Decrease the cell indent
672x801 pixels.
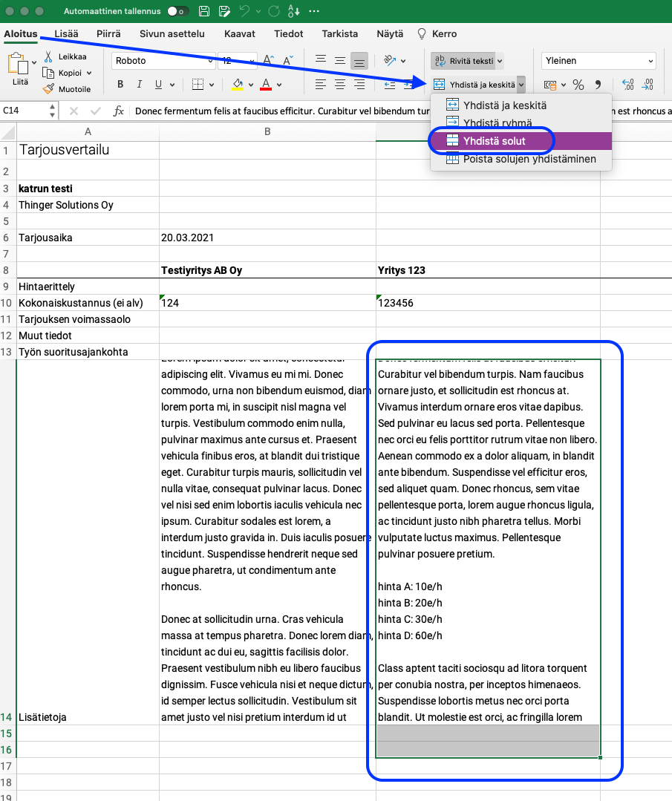coord(390,85)
